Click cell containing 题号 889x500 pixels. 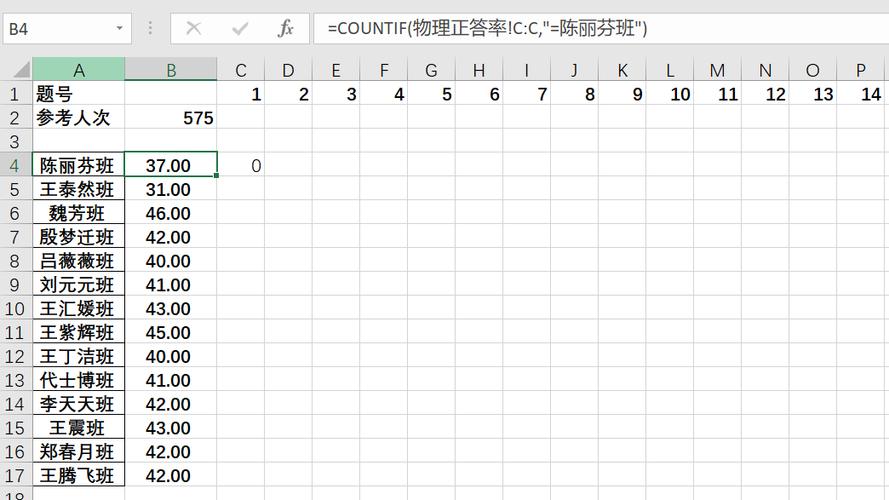78,94
